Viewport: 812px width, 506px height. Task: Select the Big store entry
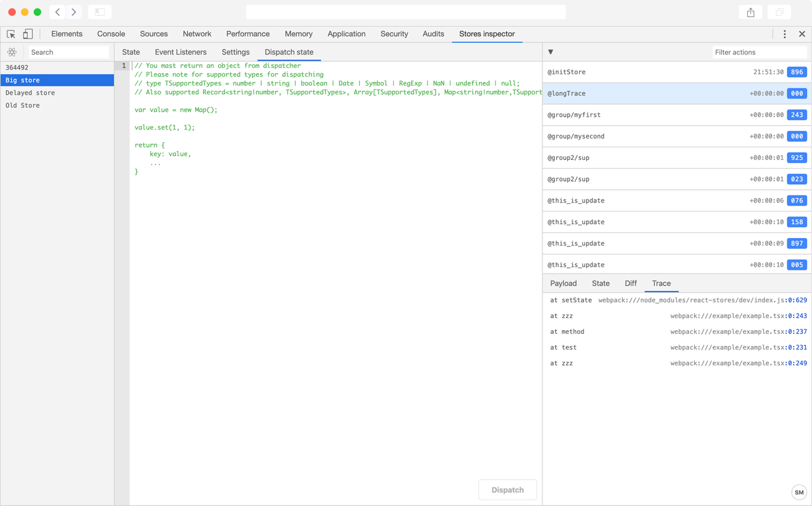[x=57, y=80]
